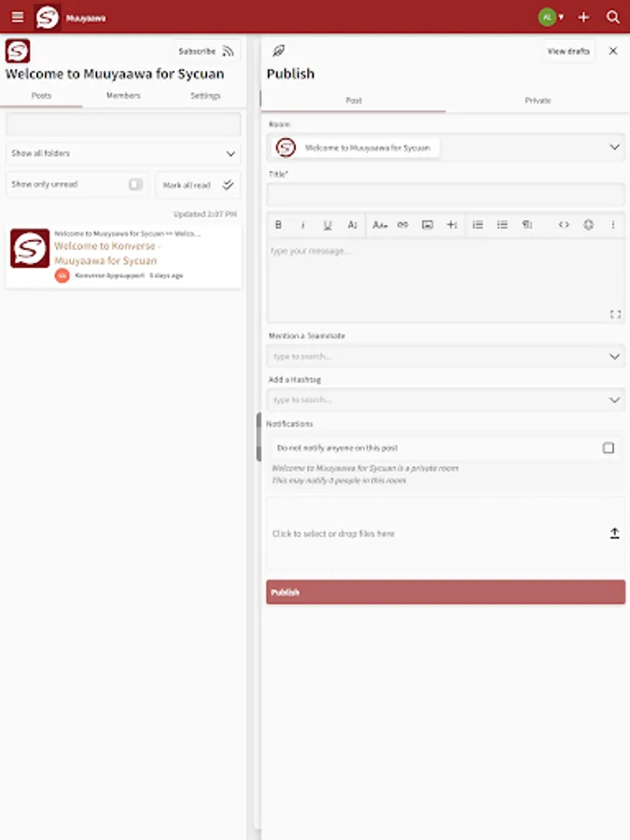
Task: Click the plus icon in top bar
Action: coord(583,17)
